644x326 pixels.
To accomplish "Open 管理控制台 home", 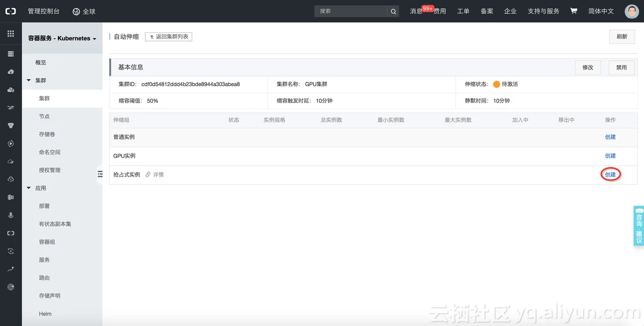I will pyautogui.click(x=44, y=11).
